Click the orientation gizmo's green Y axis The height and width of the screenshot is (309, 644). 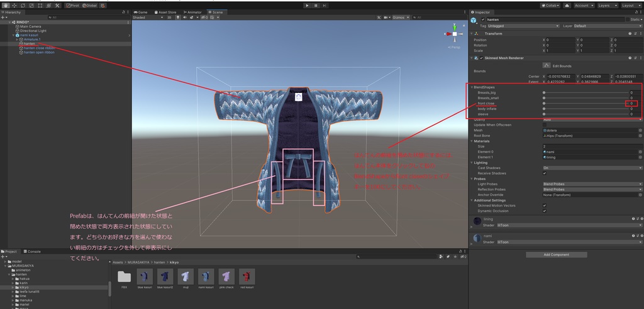pyautogui.click(x=455, y=26)
